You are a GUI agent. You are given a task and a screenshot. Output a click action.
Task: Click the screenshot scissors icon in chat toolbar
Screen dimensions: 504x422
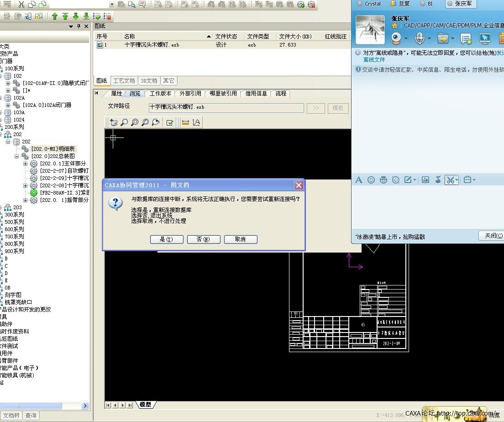(450, 180)
